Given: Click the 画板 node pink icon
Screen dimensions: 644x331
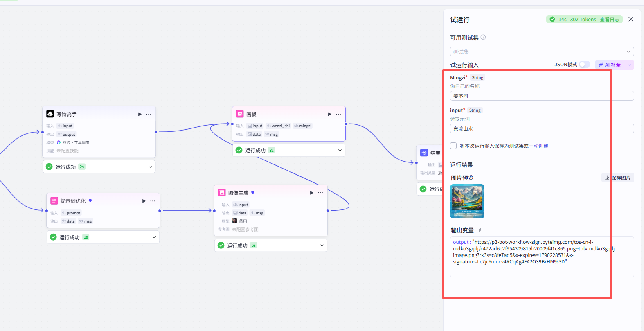Looking at the screenshot, I should [240, 114].
